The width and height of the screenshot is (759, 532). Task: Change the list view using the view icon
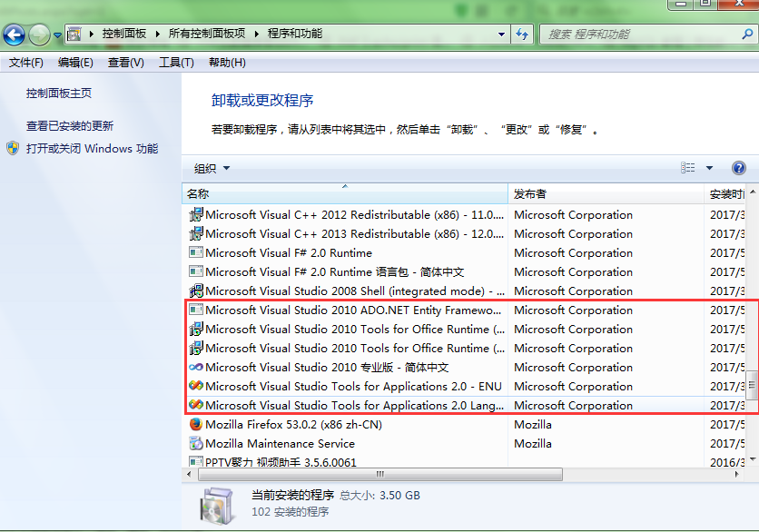[688, 168]
